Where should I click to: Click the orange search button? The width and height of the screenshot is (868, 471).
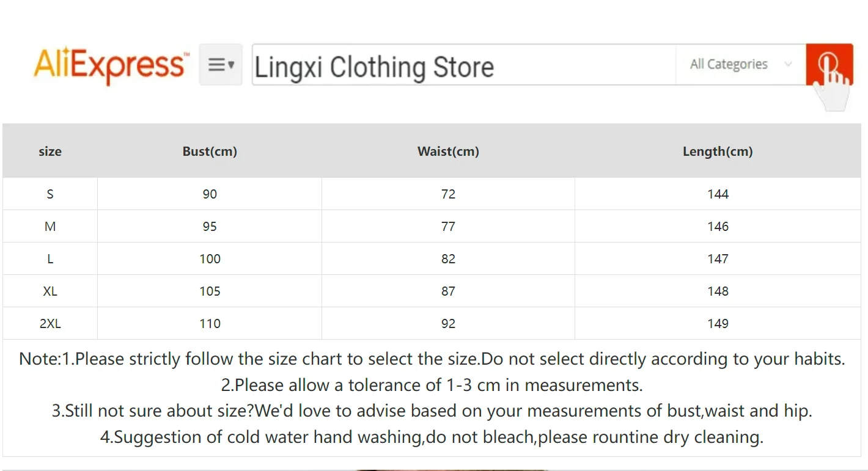coord(829,64)
